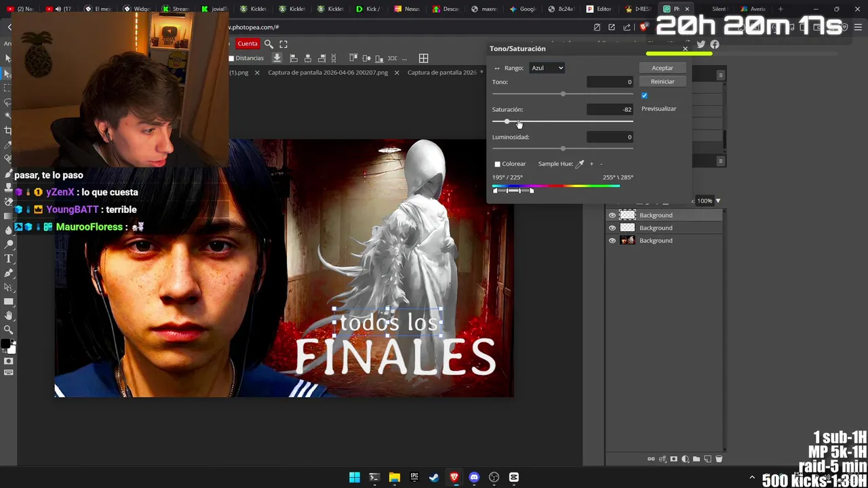Open the upper side panel menu icon
Image resolution: width=868 pixels, height=488 pixels.
[x=721, y=75]
